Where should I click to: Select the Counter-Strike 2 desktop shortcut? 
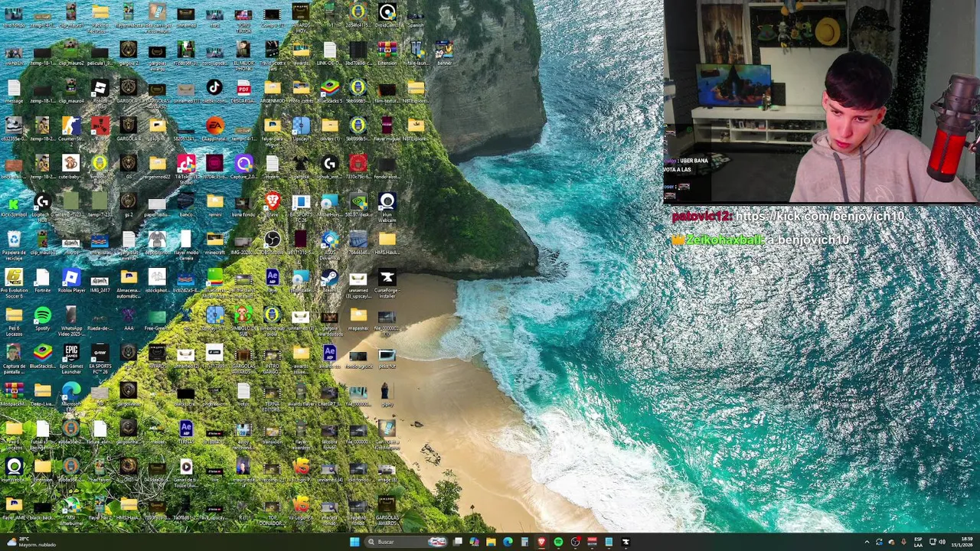click(x=71, y=129)
